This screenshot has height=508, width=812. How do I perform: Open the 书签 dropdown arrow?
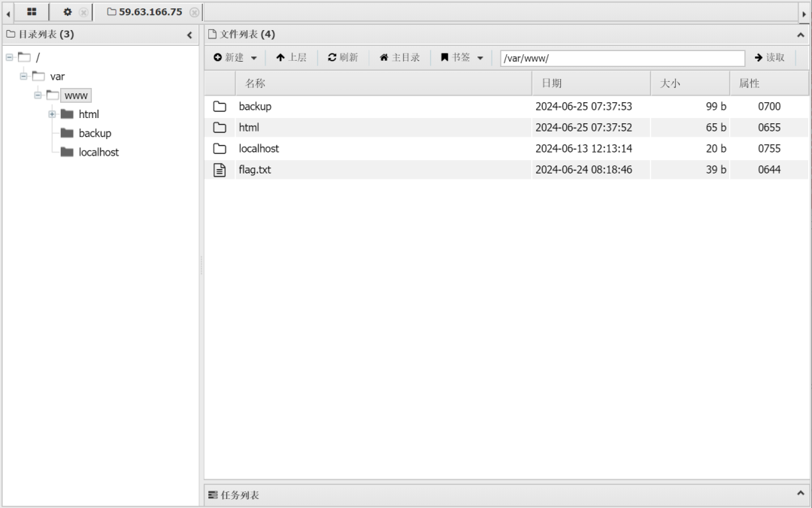[480, 58]
